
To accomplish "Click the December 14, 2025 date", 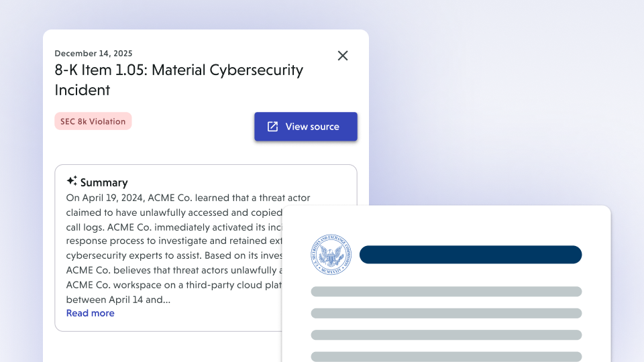I will 93,54.
